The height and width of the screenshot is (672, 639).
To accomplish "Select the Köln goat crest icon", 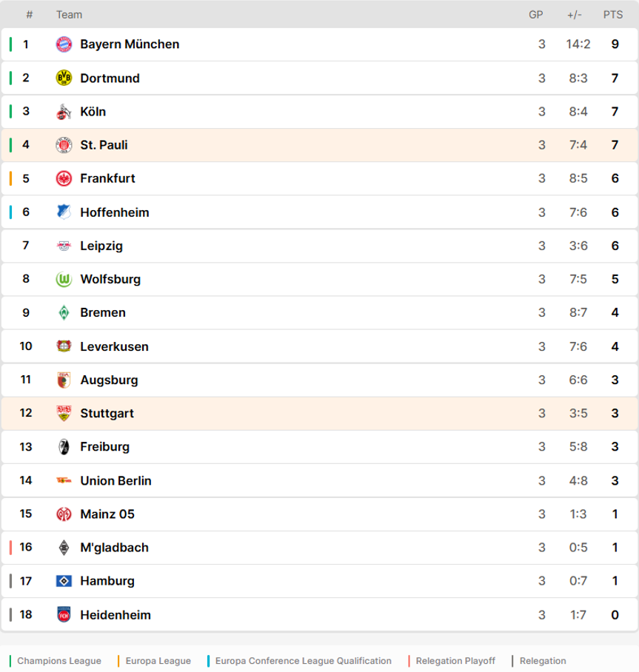I will [x=64, y=112].
